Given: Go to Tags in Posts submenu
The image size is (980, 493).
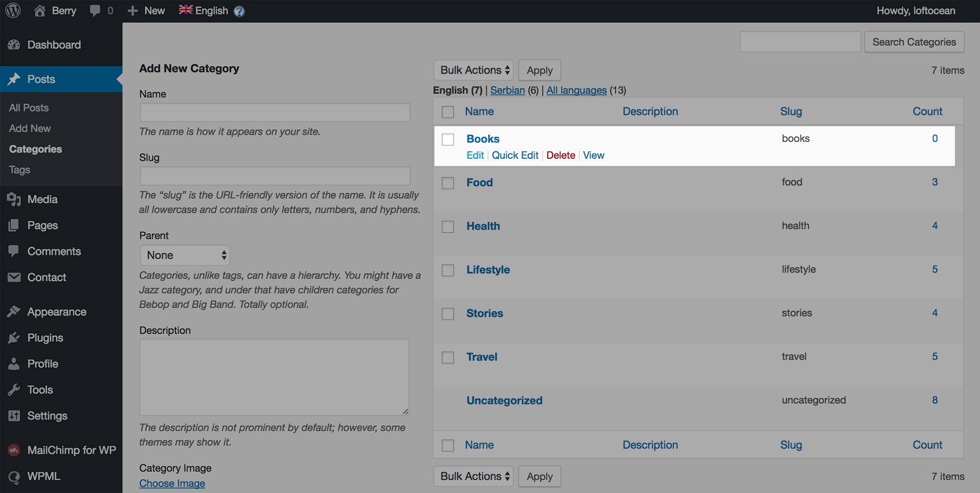Looking at the screenshot, I should coord(20,170).
